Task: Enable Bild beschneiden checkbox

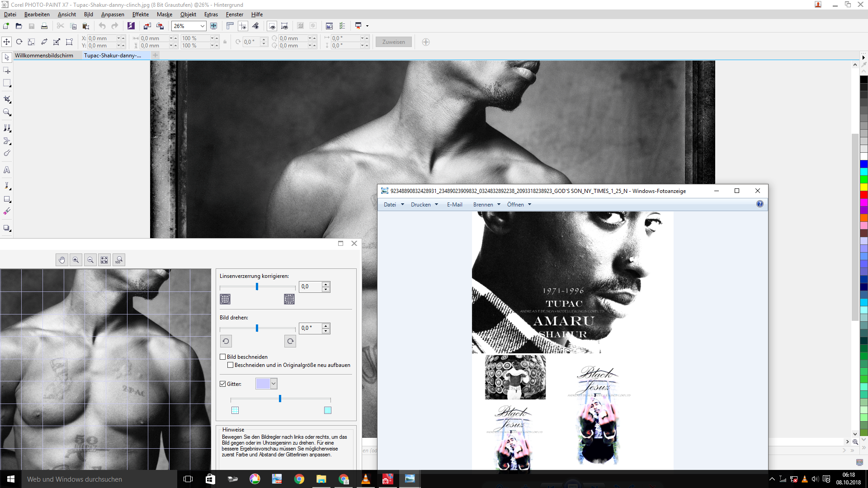Action: (x=223, y=357)
